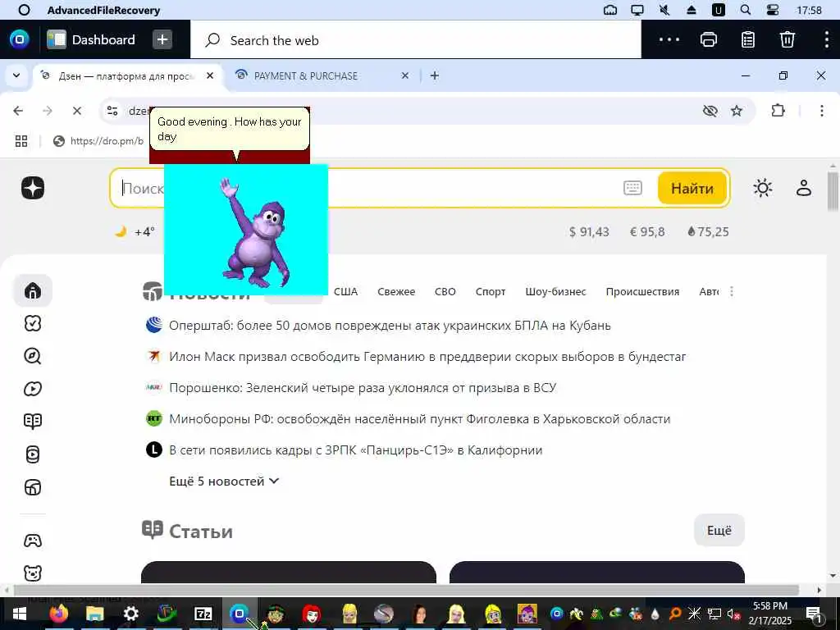Screen dimensions: 840x630
Task: Open the € 95,8 euro rate
Action: point(647,232)
